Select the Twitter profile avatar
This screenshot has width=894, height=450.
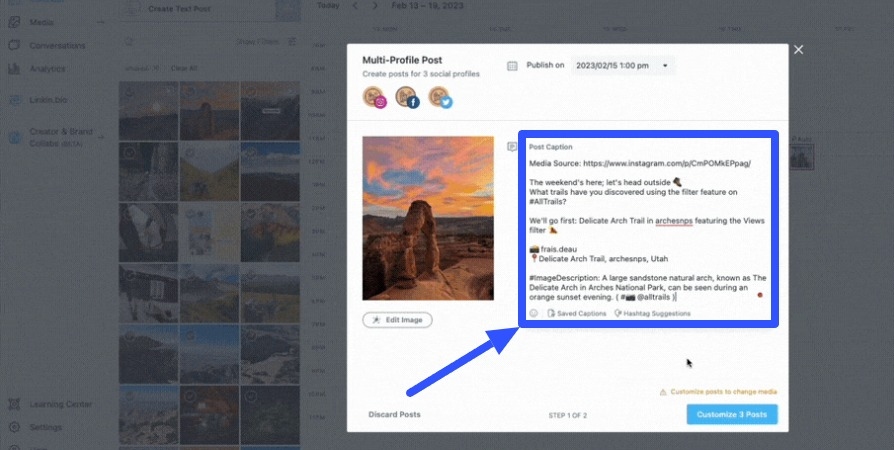pos(439,97)
